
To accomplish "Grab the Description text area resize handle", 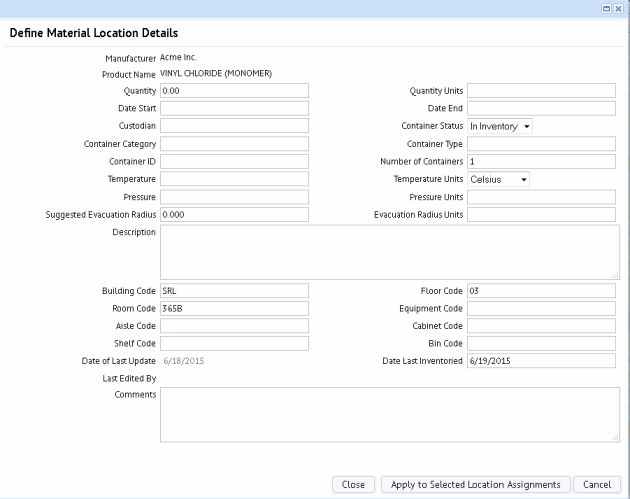I will [615, 274].
